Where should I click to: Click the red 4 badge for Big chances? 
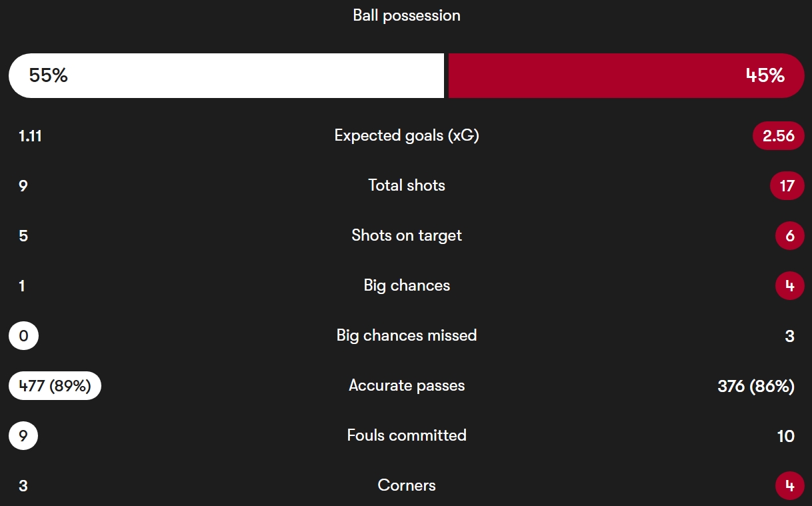[789, 285]
